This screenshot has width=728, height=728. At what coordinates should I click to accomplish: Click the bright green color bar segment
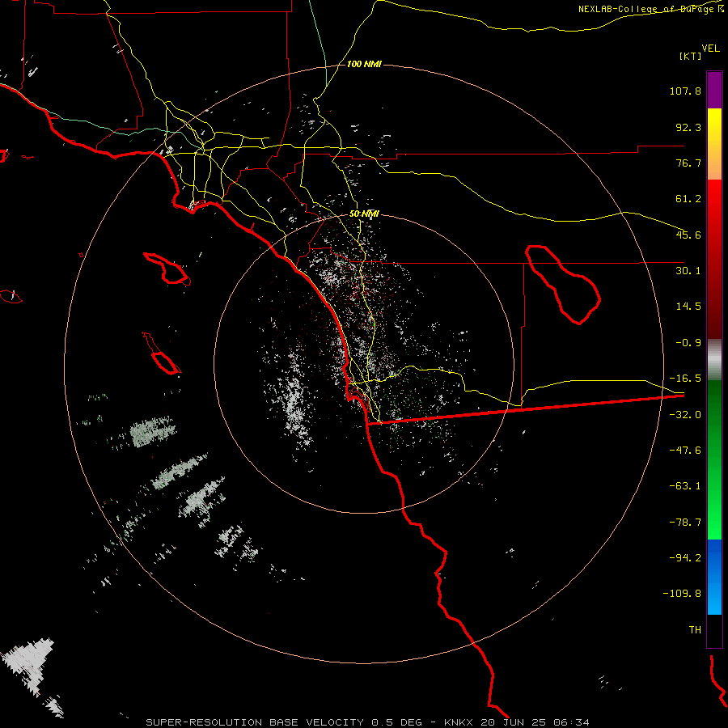(714, 459)
